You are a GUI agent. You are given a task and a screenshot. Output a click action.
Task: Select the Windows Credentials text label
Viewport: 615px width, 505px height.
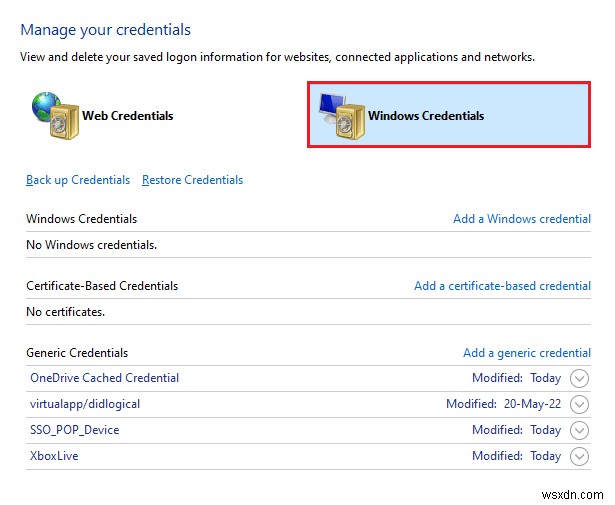425,116
